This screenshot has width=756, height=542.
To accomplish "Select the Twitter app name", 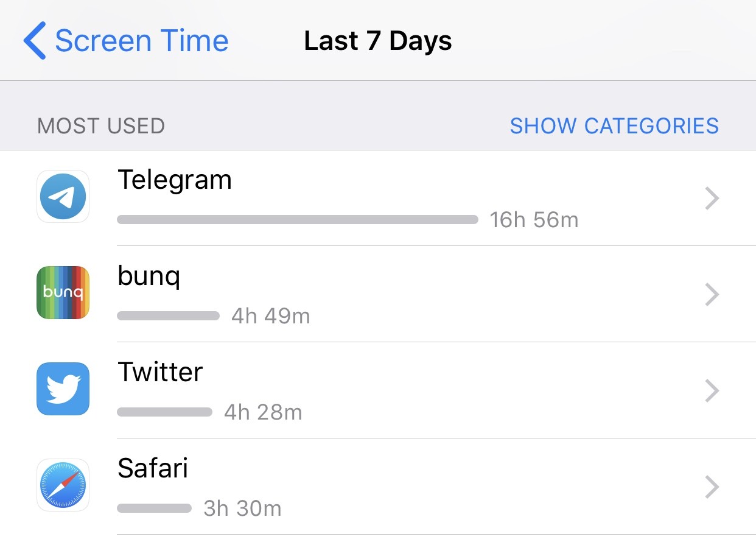I will 160,372.
